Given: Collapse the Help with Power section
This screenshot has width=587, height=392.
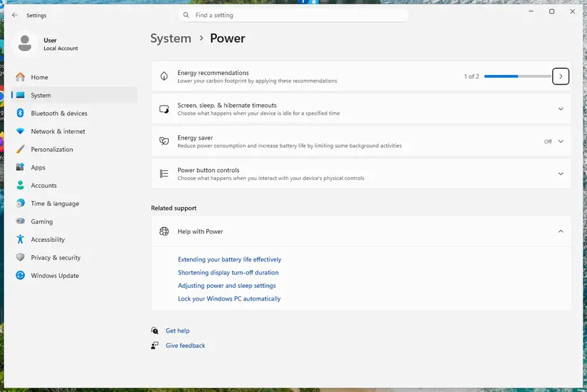Looking at the screenshot, I should point(561,231).
